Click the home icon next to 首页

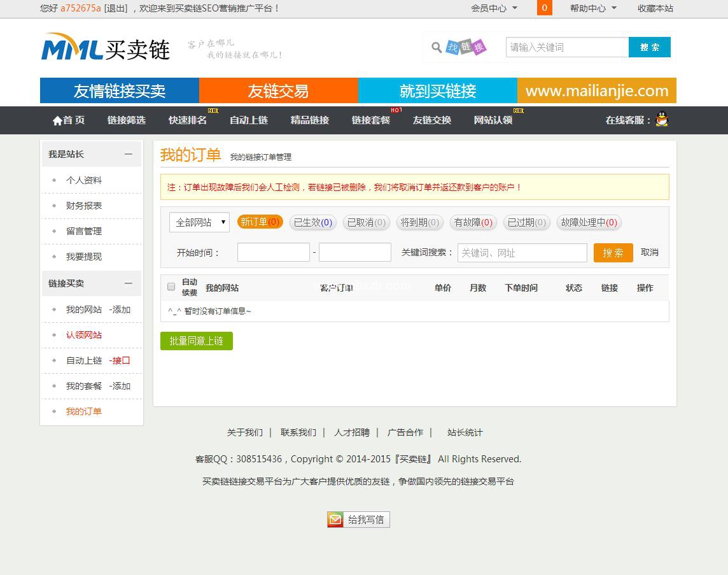tap(57, 120)
